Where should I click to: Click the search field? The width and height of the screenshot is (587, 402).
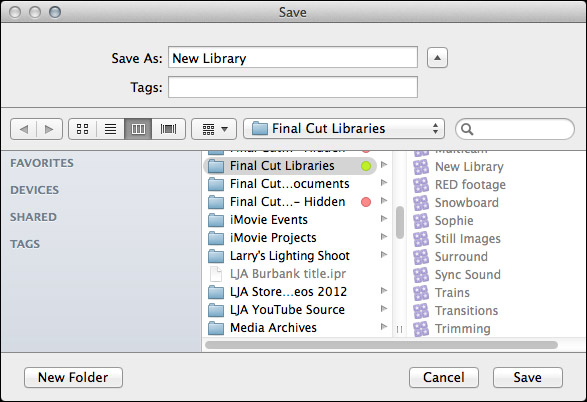pyautogui.click(x=515, y=129)
